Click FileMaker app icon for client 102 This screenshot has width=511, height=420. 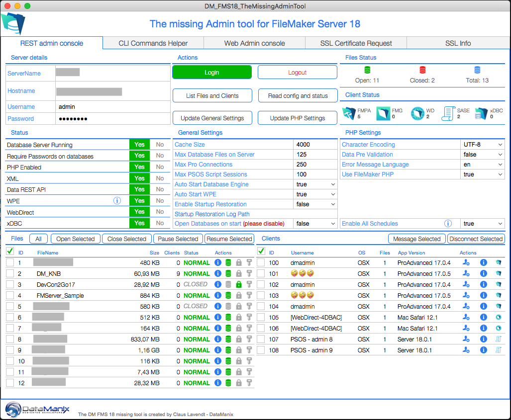point(498,284)
